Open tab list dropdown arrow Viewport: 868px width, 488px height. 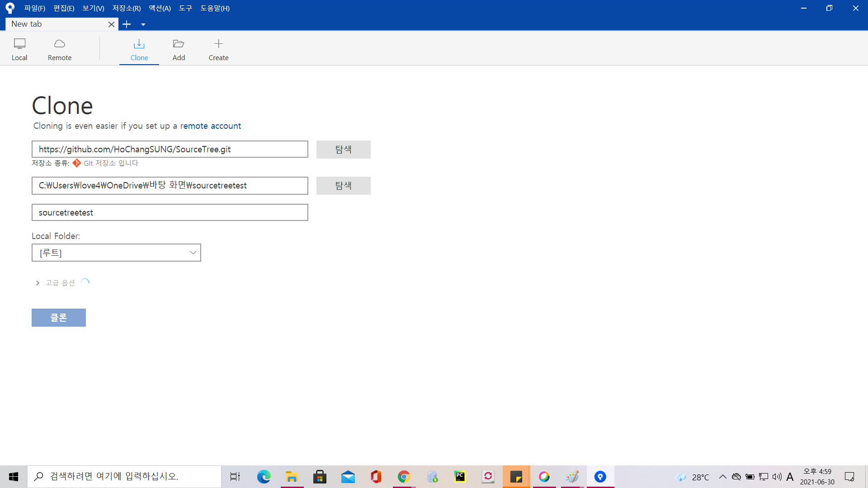[x=143, y=24]
